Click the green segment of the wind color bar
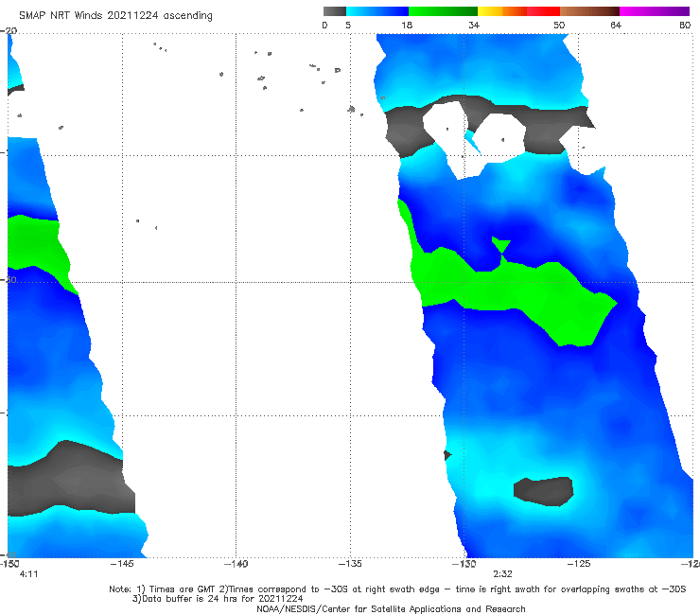This screenshot has height=615, width=700. 443,11
